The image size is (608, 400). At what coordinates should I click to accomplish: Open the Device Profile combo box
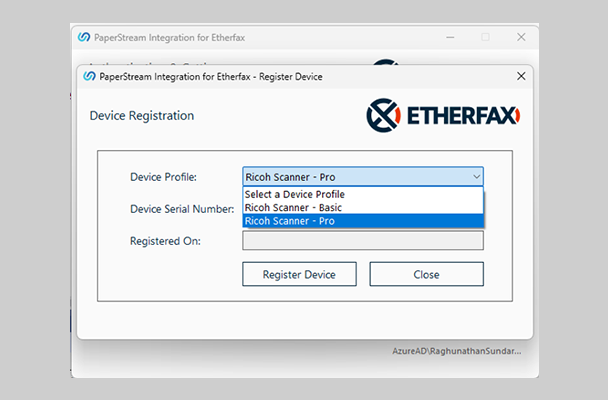[x=363, y=177]
